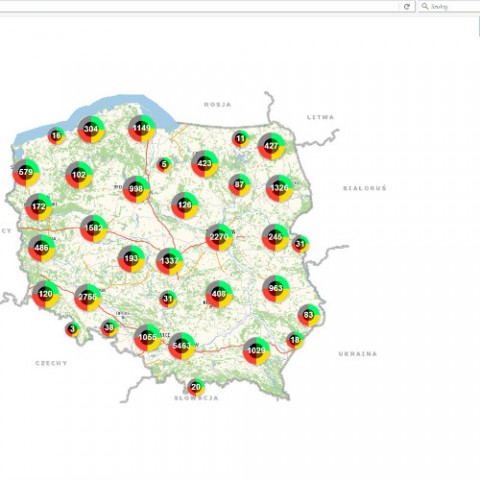Click the browser reload icon
This screenshot has width=480, height=480.
click(407, 6)
